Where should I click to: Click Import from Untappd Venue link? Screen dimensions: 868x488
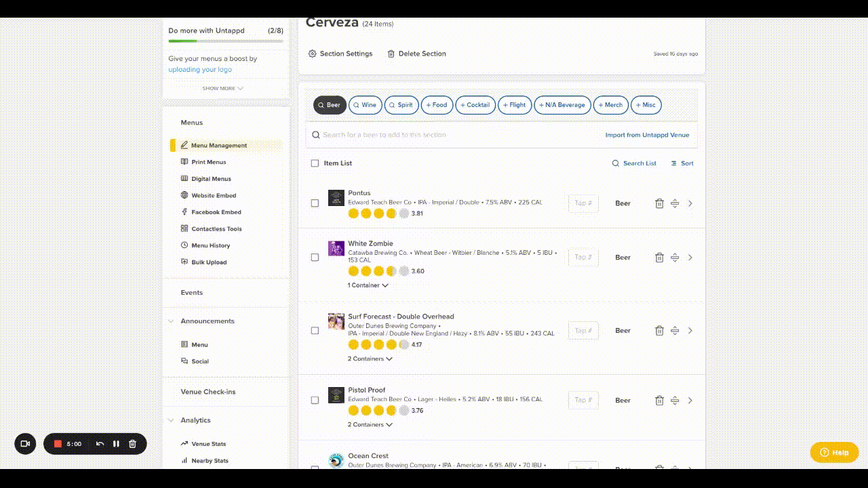647,135
